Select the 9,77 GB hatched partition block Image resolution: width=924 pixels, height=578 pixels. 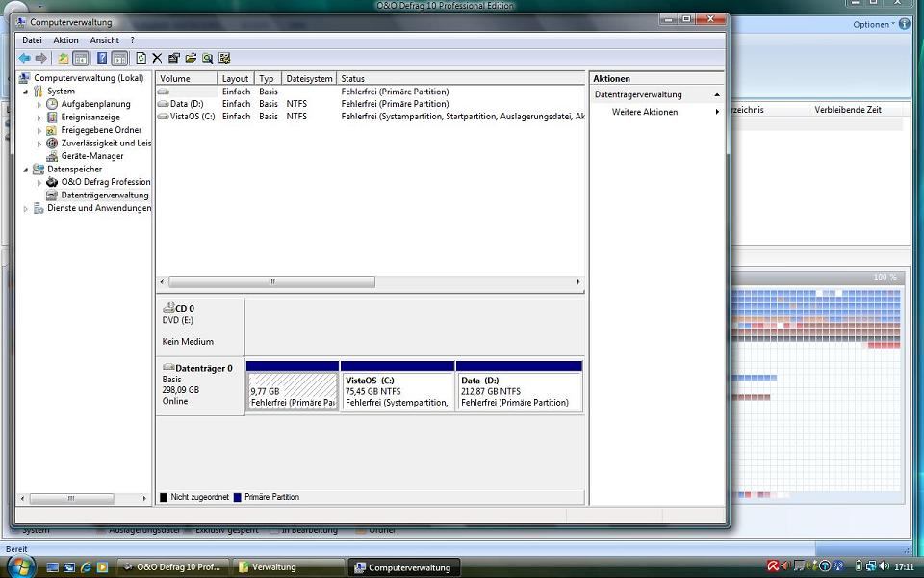coord(293,392)
